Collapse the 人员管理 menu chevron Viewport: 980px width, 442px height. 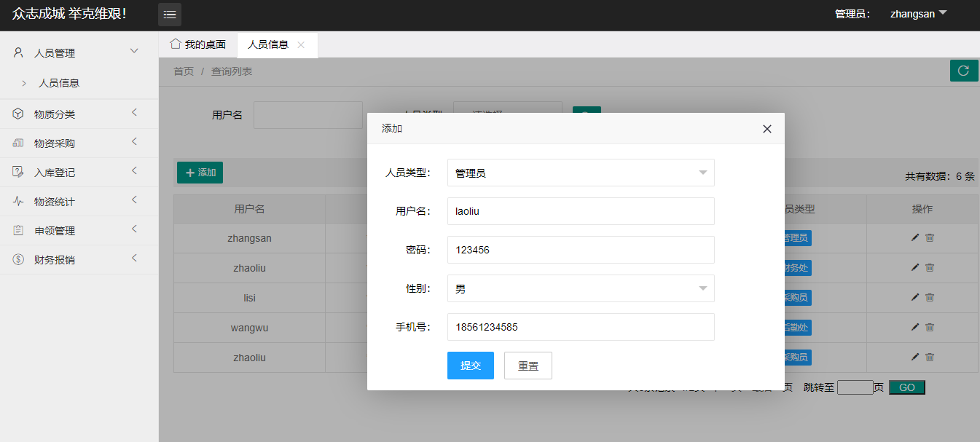tap(134, 51)
